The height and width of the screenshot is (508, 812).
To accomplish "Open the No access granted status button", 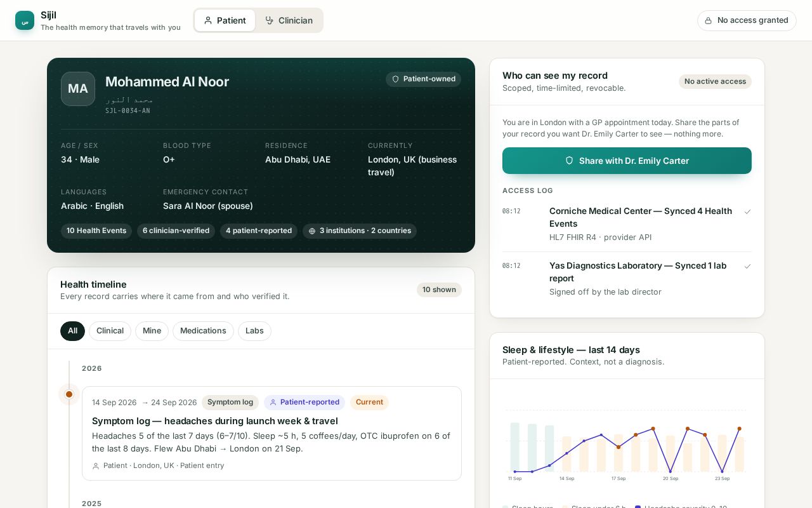I will (747, 20).
